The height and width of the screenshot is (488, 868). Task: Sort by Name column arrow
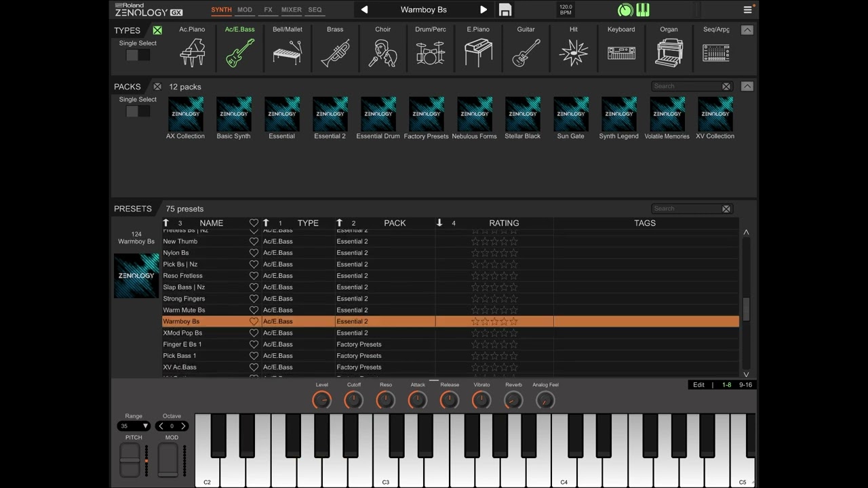pos(166,223)
